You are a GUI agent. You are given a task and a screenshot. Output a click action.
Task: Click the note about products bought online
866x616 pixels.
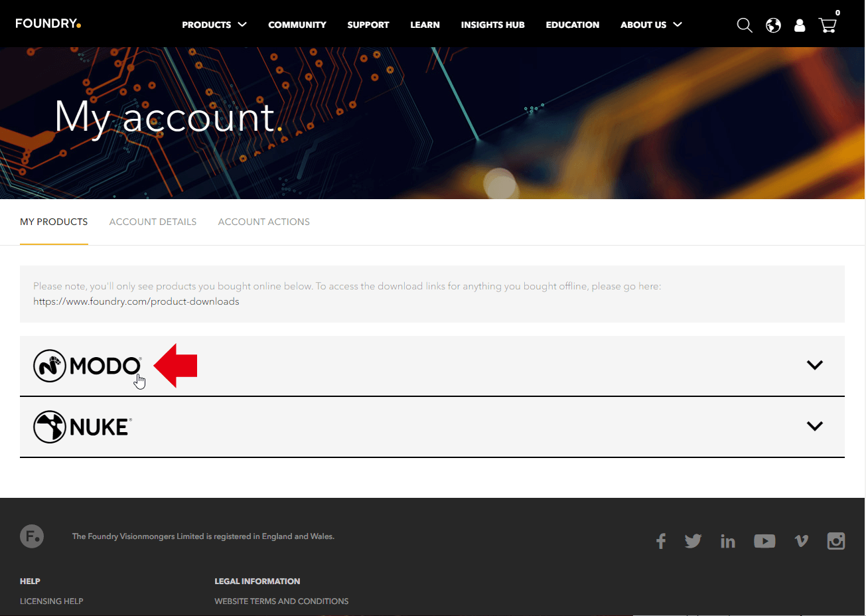(x=347, y=286)
